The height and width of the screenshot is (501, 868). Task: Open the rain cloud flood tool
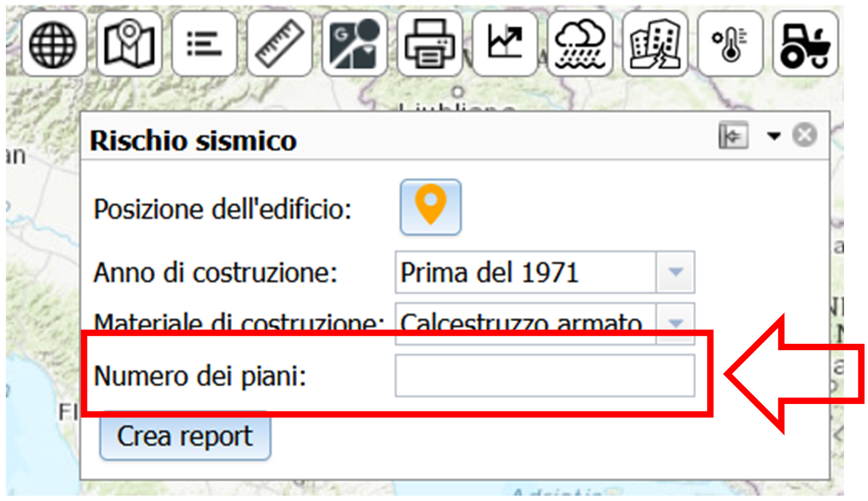(x=580, y=44)
